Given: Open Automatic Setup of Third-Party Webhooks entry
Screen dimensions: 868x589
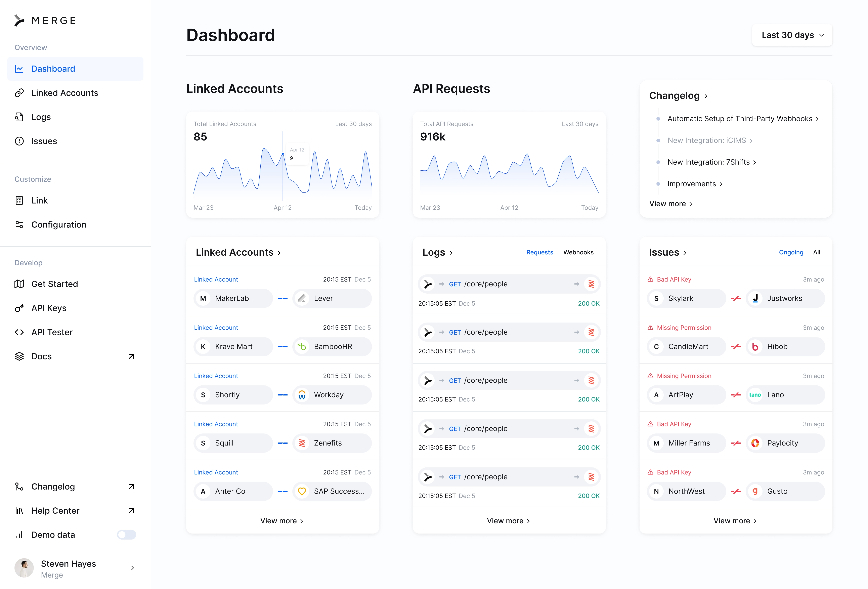Looking at the screenshot, I should pyautogui.click(x=743, y=119).
